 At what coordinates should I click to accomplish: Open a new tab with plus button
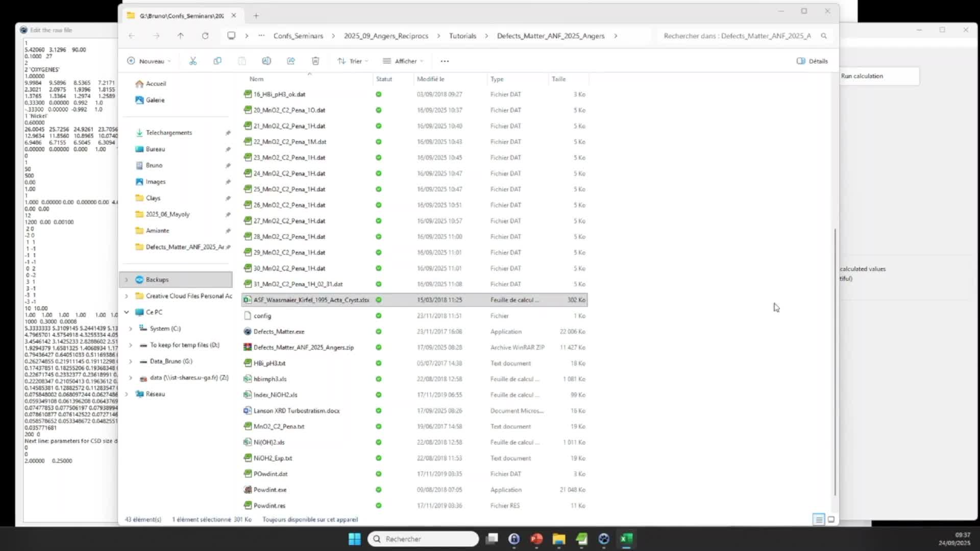256,16
